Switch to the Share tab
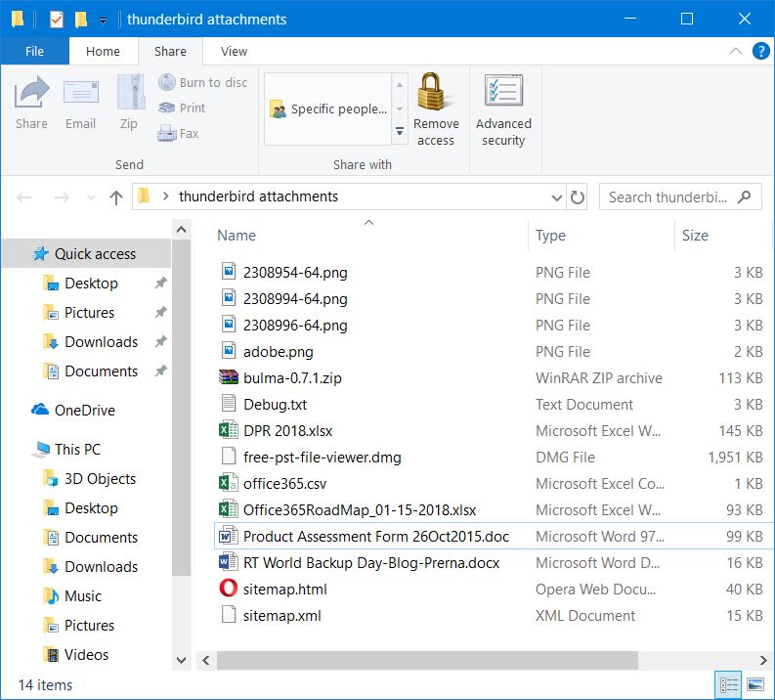The width and height of the screenshot is (775, 700). point(170,52)
